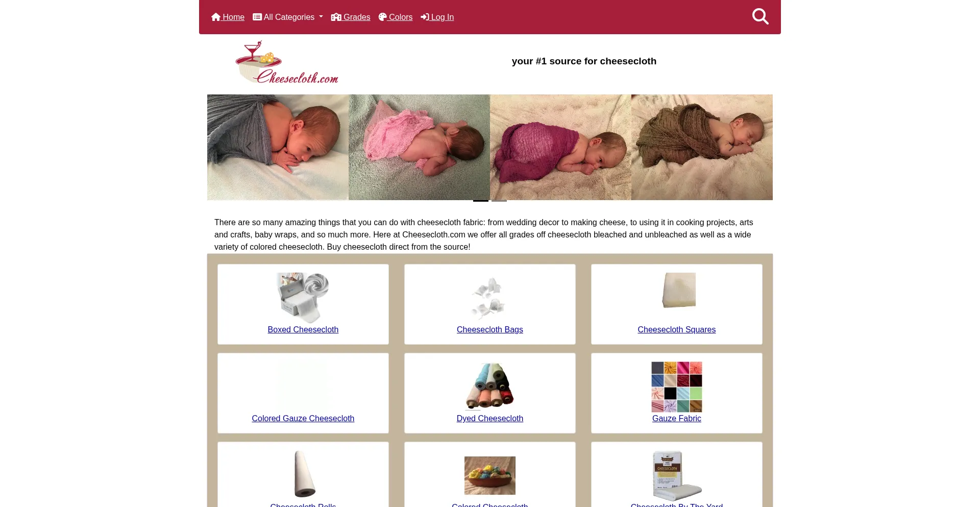The height and width of the screenshot is (507, 980).
Task: Expand the All Categories dropdown
Action: (288, 17)
